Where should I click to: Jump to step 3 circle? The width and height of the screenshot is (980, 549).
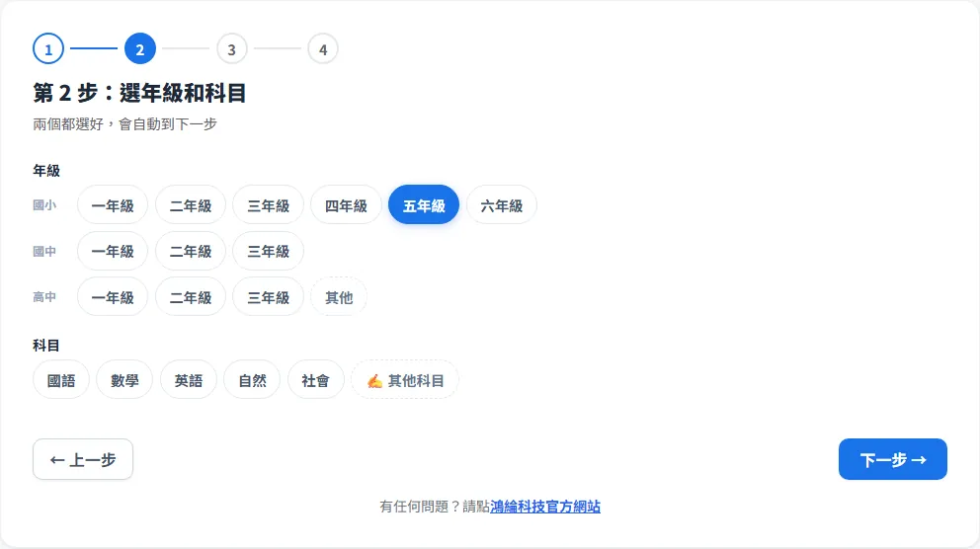point(232,48)
